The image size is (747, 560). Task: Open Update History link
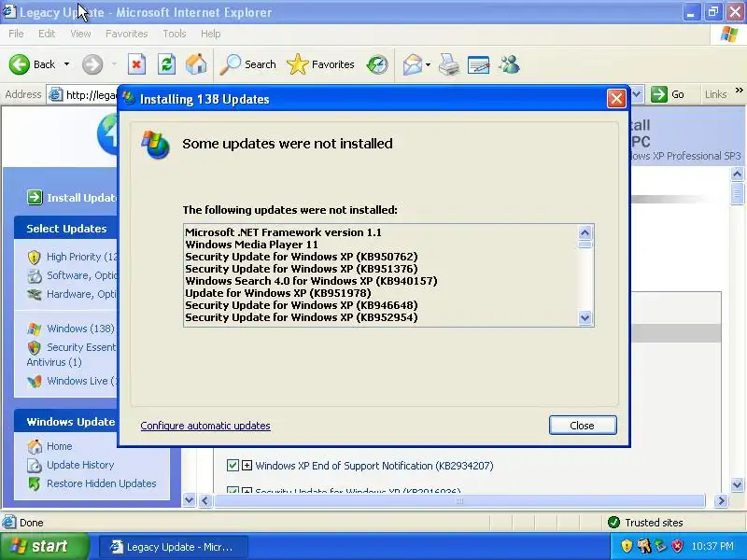80,465
